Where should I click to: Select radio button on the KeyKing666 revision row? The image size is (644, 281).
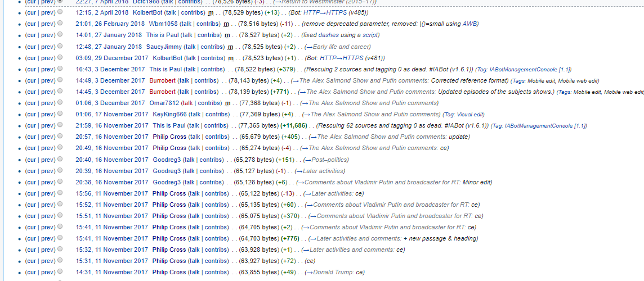point(60,114)
